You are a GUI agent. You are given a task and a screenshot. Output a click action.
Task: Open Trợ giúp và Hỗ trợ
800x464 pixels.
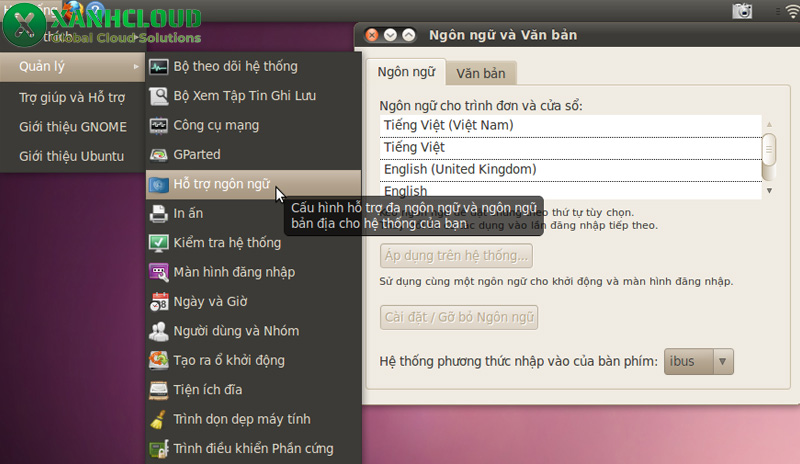pos(72,97)
